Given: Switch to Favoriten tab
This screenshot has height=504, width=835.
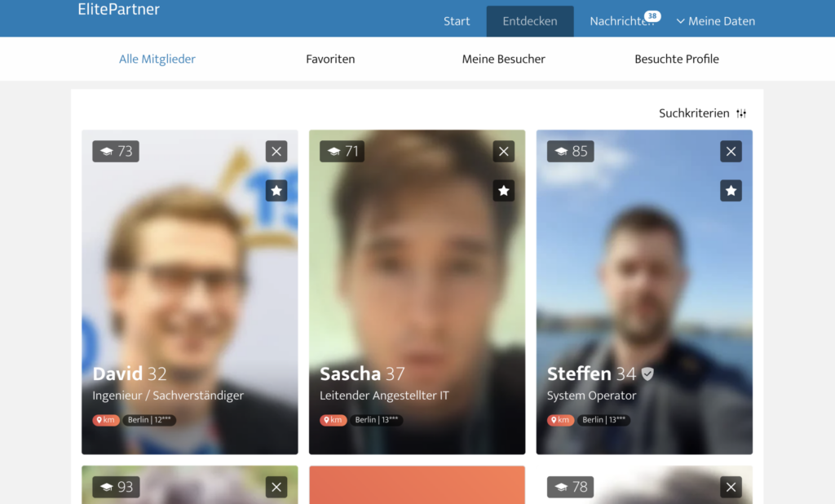Looking at the screenshot, I should point(330,60).
